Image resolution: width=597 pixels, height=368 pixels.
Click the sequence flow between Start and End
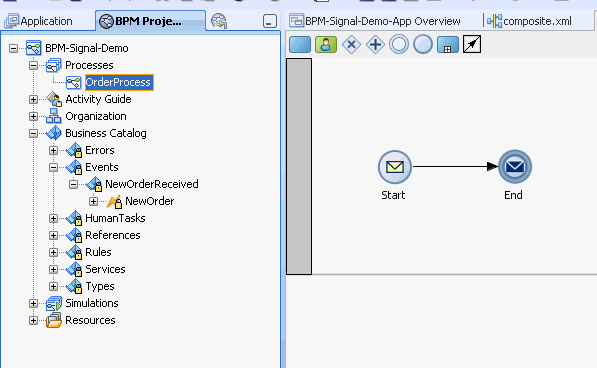(455, 166)
